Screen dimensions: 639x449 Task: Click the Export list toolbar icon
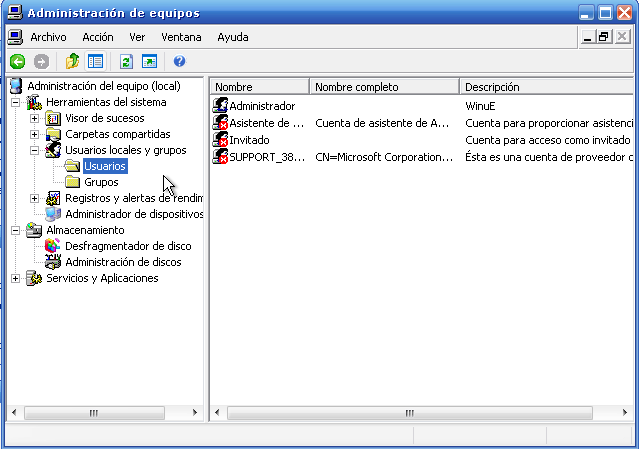tap(149, 61)
